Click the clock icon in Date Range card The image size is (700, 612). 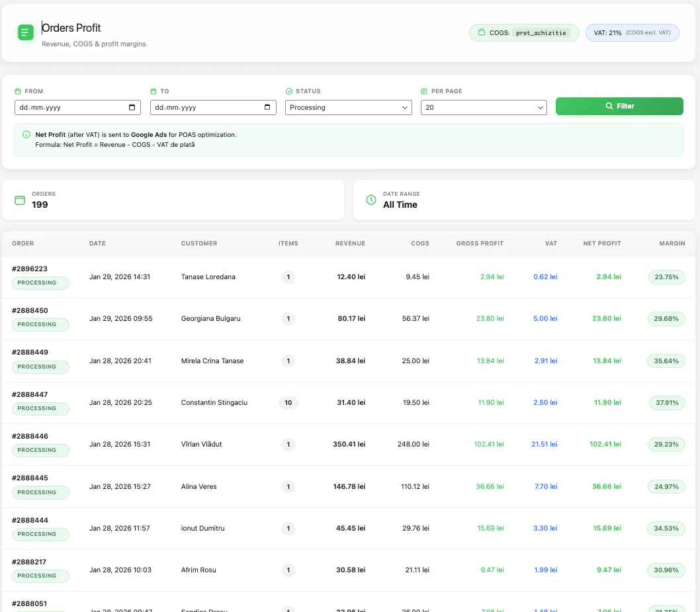[371, 200]
